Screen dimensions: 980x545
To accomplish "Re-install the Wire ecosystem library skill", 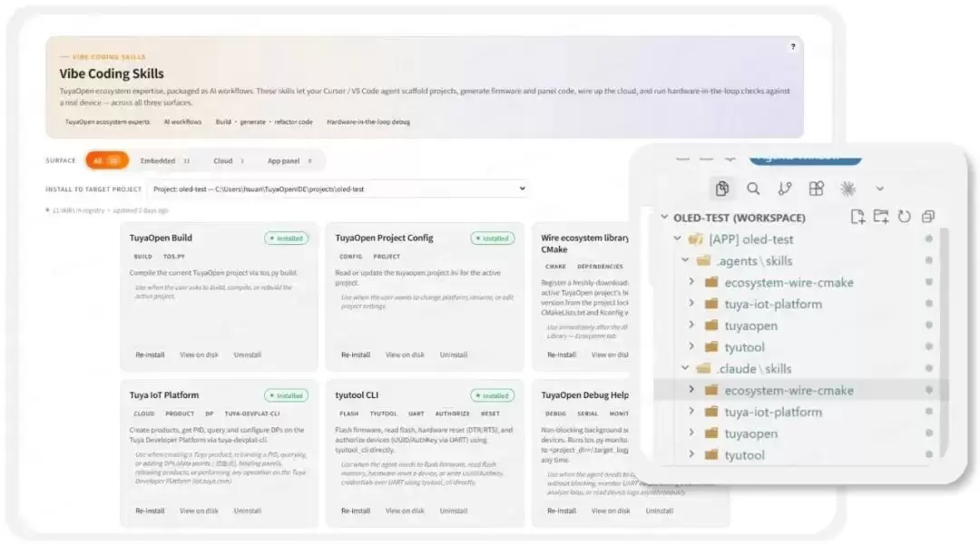I will tap(562, 355).
